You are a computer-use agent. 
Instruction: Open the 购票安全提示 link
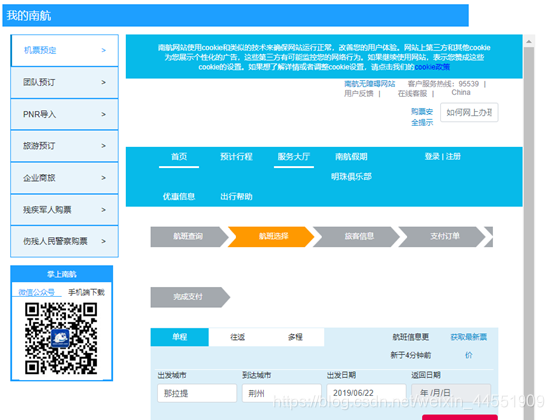point(422,117)
